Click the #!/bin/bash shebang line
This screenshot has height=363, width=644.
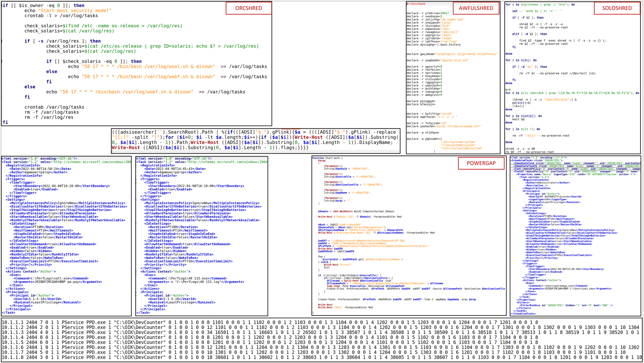(x=416, y=4)
